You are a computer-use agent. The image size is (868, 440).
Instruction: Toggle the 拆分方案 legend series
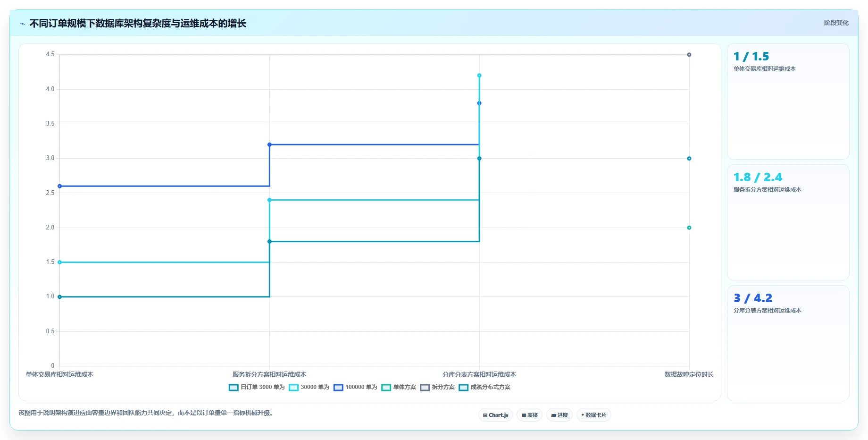point(438,387)
